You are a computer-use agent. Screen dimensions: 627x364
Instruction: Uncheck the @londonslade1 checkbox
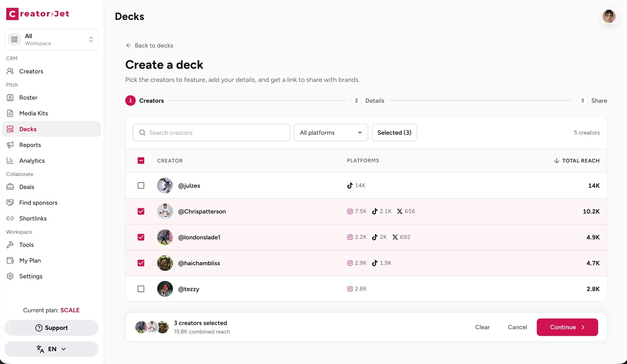tap(141, 237)
